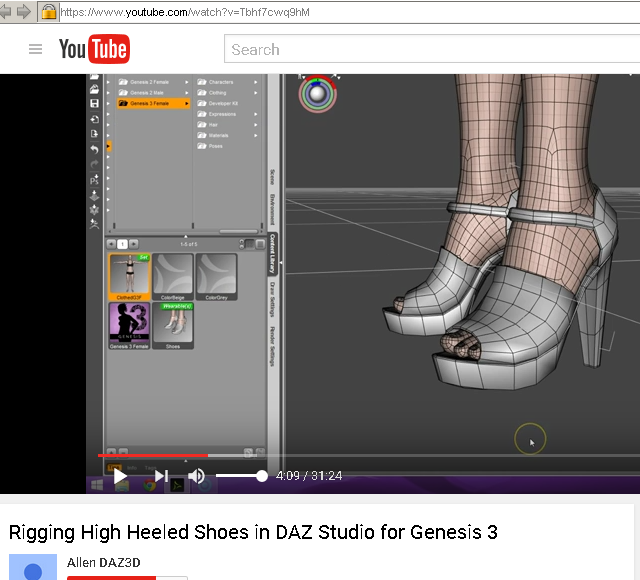Expand arrow beside Expressions folder
This screenshot has height=580, width=640.
(x=256, y=114)
